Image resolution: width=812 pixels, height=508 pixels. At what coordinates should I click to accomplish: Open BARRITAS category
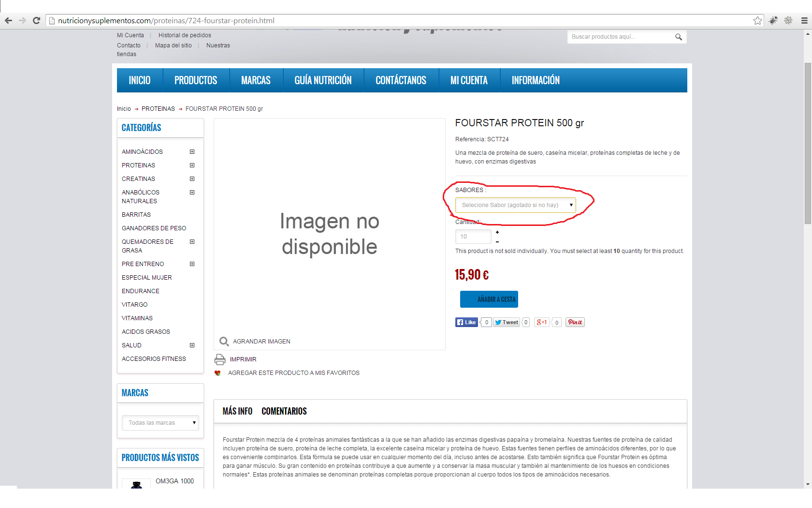136,215
